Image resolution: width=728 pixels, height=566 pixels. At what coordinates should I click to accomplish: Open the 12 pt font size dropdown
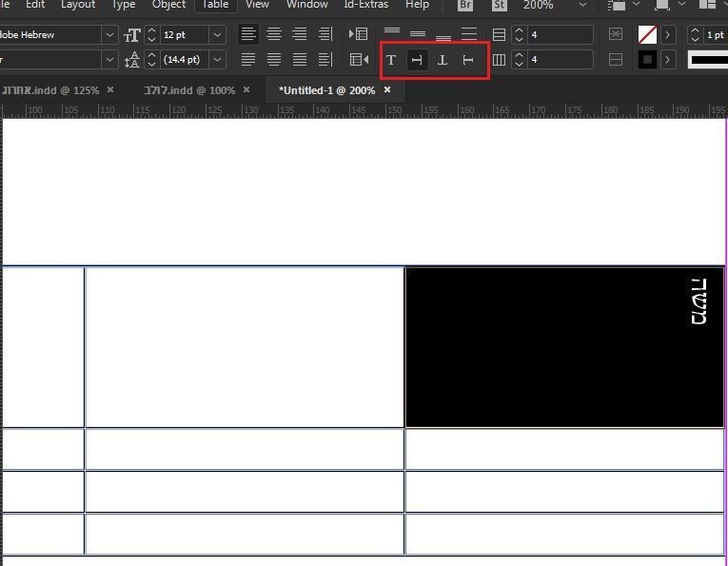coord(217,35)
